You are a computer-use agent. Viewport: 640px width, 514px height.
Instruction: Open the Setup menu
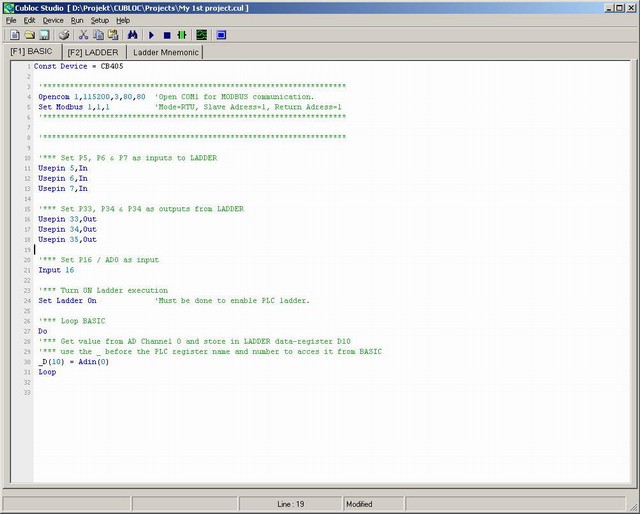click(x=100, y=20)
